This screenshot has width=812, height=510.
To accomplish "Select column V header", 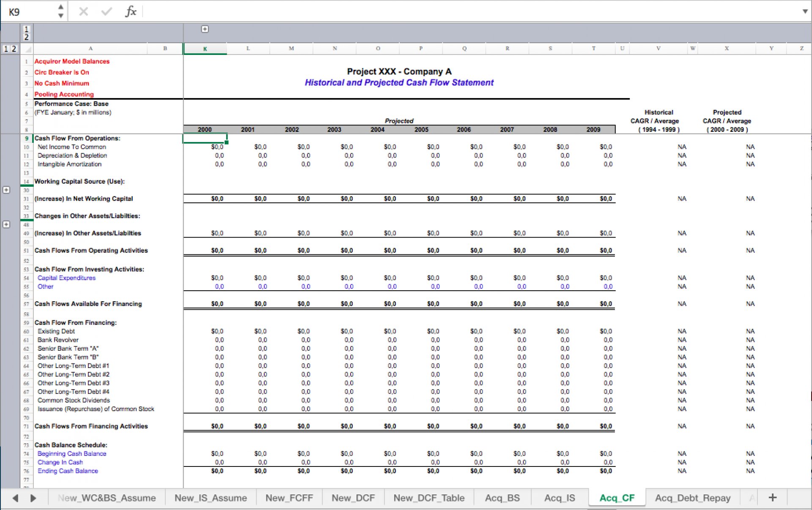I will click(658, 49).
